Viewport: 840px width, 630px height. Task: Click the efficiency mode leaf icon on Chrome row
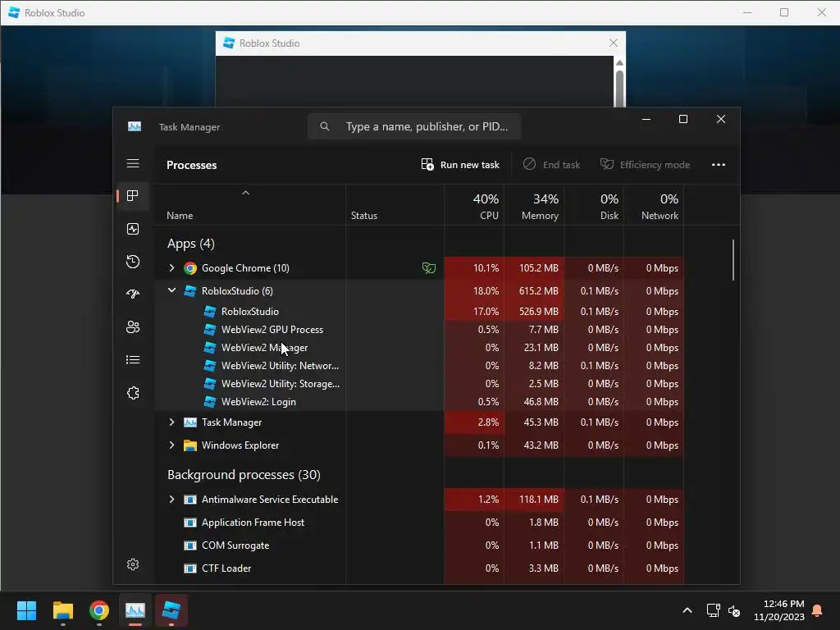428,268
